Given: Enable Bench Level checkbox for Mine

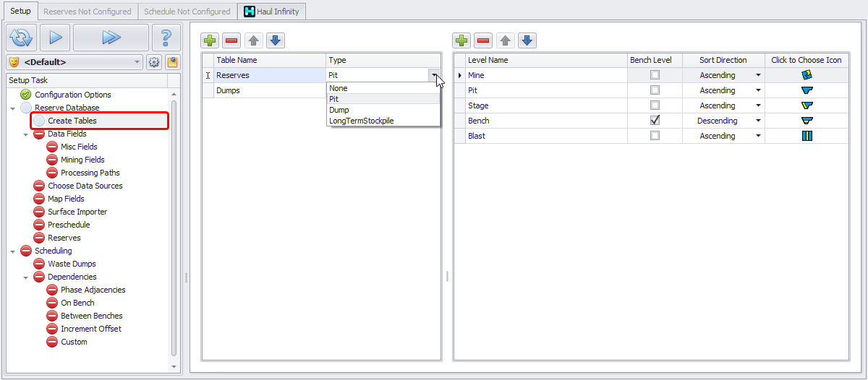Looking at the screenshot, I should tap(655, 75).
